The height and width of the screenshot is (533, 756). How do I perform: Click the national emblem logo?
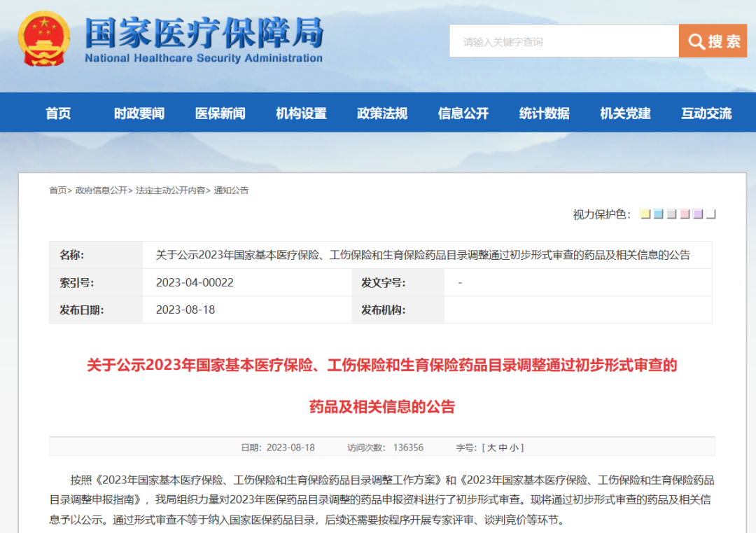point(43,39)
